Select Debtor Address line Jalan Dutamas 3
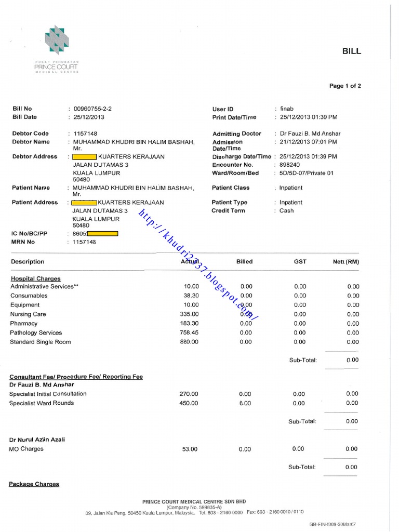Image resolution: width=399 pixels, height=532 pixels. click(101, 165)
